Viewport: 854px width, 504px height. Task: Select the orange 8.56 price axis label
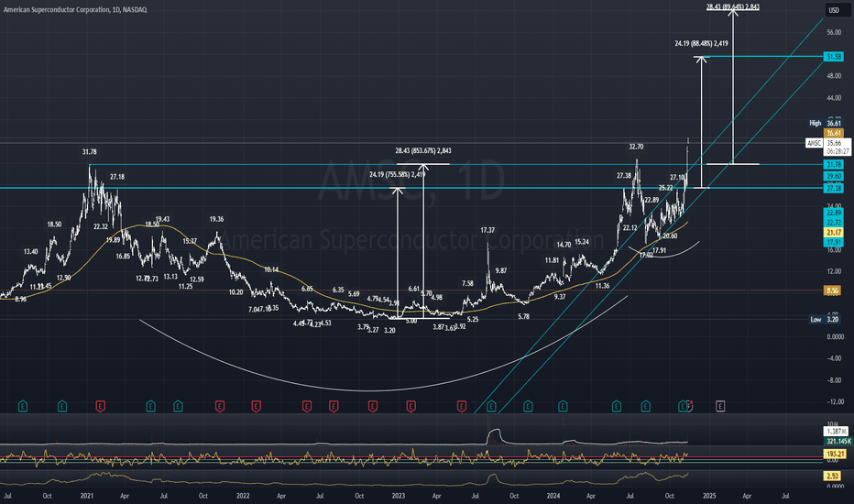[x=832, y=291]
